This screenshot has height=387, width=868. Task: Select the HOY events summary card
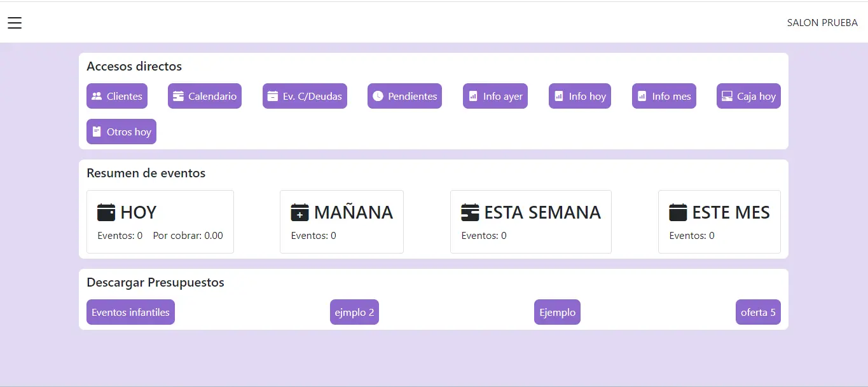[x=160, y=222]
